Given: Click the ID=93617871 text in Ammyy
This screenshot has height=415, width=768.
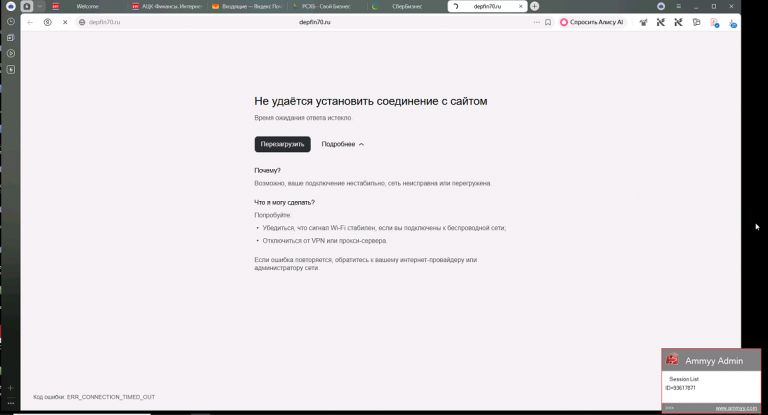Looking at the screenshot, I should 680,388.
